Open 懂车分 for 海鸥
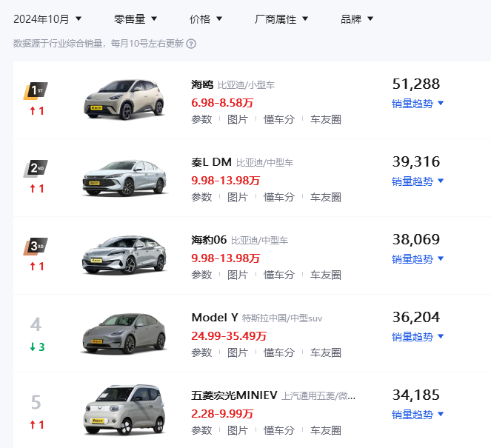The width and height of the screenshot is (491, 448). click(x=279, y=119)
